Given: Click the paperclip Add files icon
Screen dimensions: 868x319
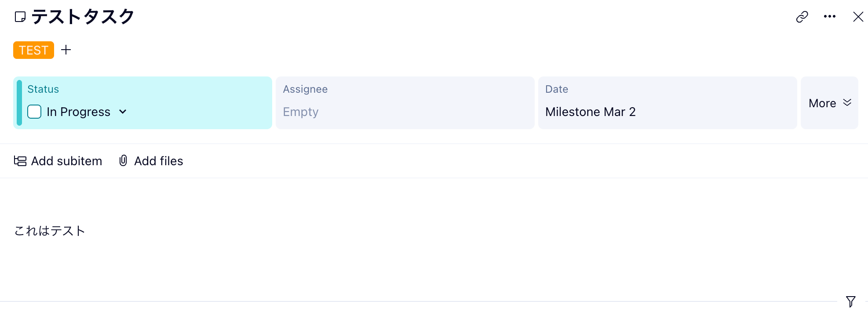Looking at the screenshot, I should tap(123, 161).
